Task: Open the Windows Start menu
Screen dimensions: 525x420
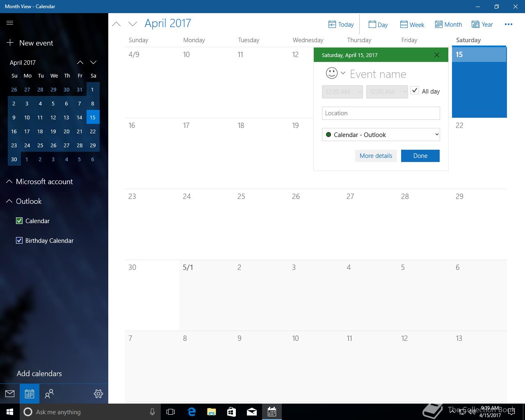Action: (10, 412)
